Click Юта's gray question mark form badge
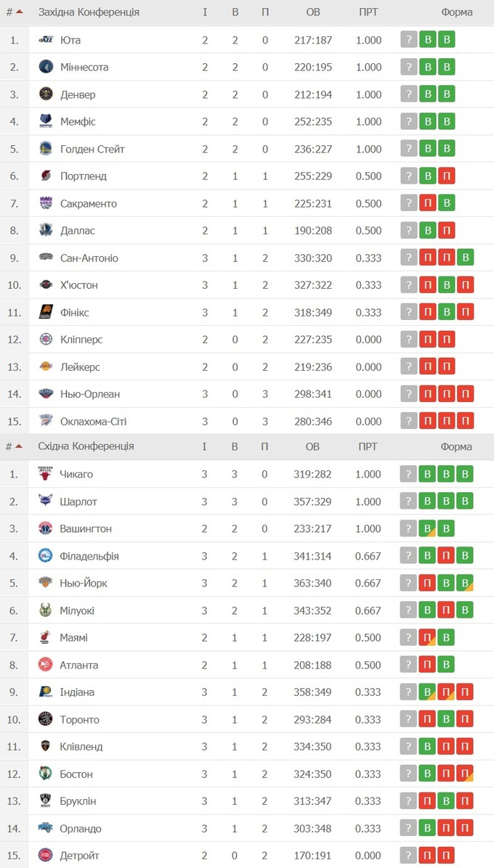Image resolution: width=494 pixels, height=868 pixels. pos(410,40)
